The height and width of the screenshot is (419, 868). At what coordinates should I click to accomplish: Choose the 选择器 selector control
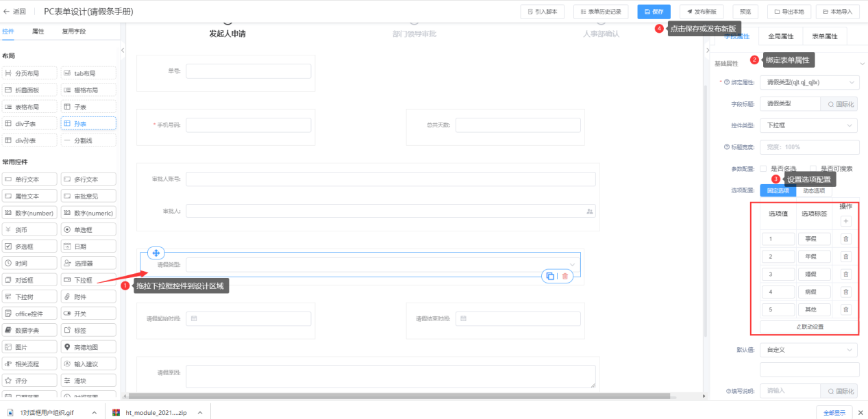(88, 263)
